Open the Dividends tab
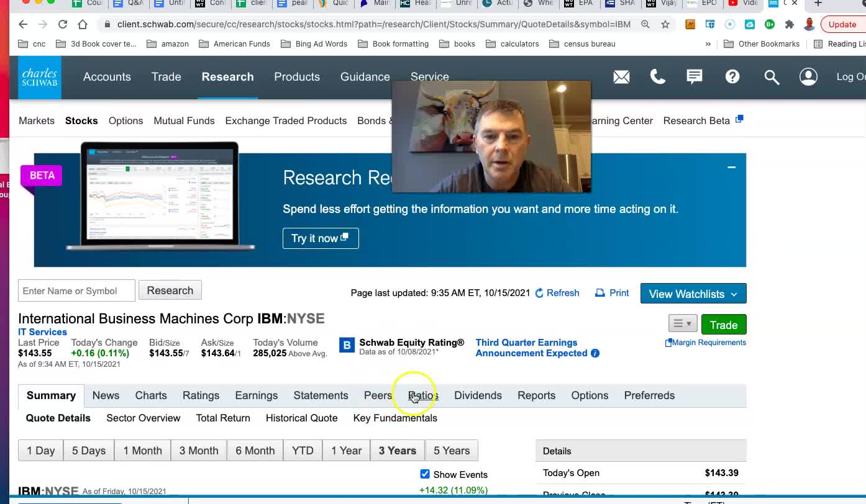 pyautogui.click(x=478, y=395)
